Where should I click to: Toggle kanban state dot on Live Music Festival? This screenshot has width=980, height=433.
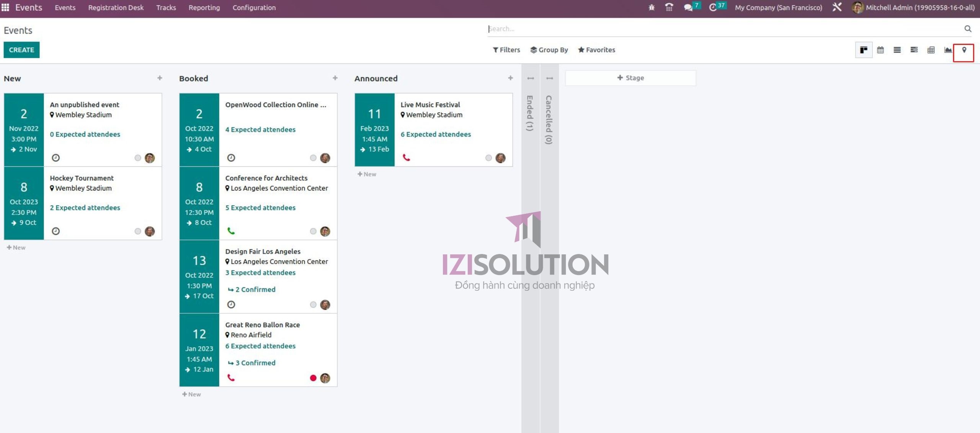point(488,158)
